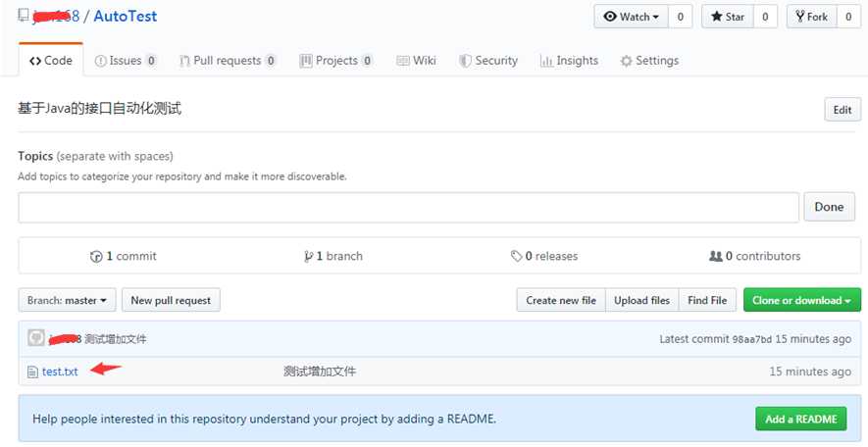The image size is (868, 447).
Task: Go to the Projects tab
Action: point(336,61)
